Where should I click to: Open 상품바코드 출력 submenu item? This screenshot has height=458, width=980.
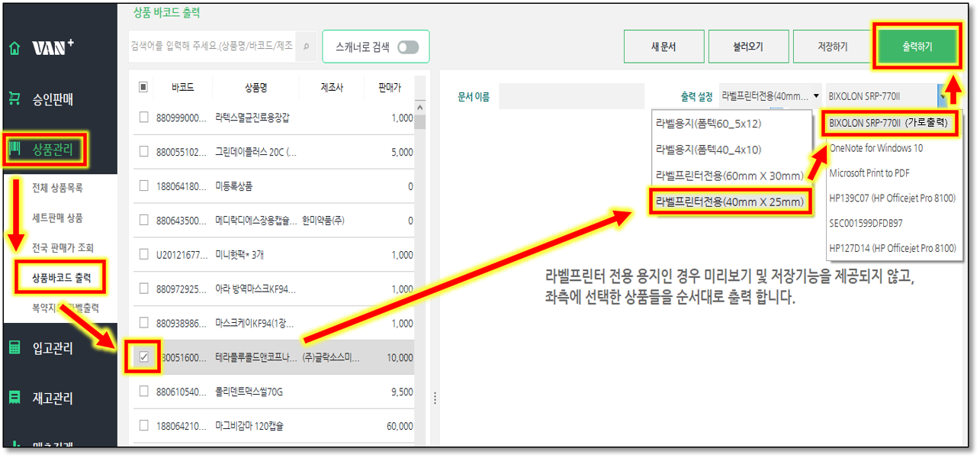pos(61,278)
